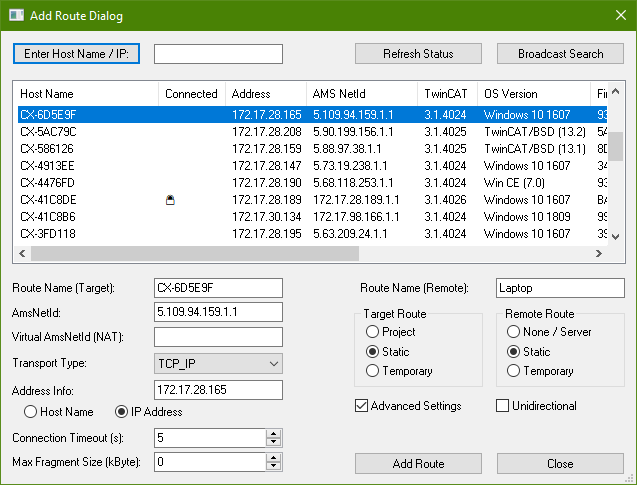Click address cell 172.17.28.195
This screenshot has height=485, width=637.
[266, 234]
